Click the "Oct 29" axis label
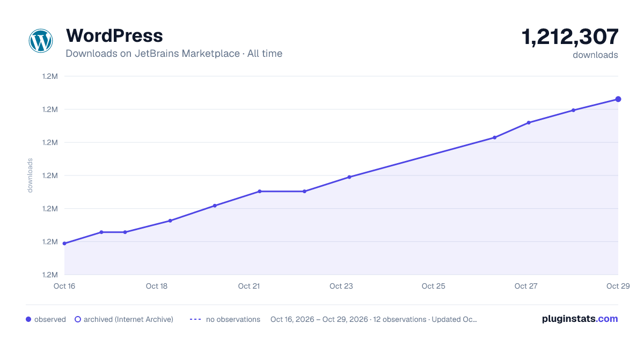Image resolution: width=644 pixels, height=338 pixels. (617, 286)
